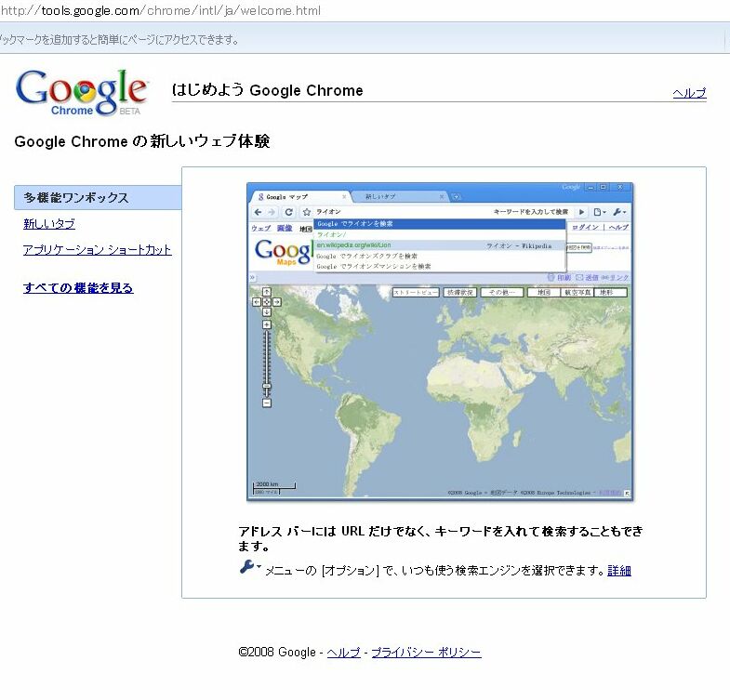Select the 新しいタブ tab in the preview browser
The width and height of the screenshot is (730, 700).
pyautogui.click(x=398, y=197)
